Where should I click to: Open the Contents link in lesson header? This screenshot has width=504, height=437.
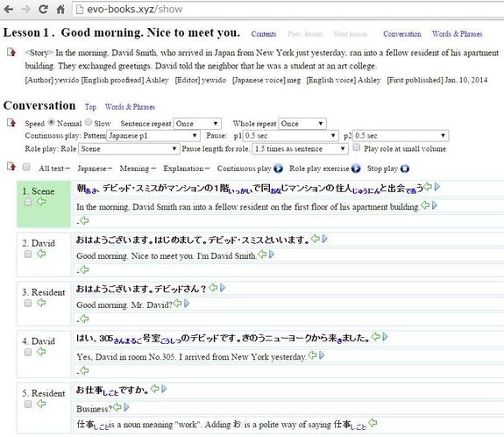(264, 34)
